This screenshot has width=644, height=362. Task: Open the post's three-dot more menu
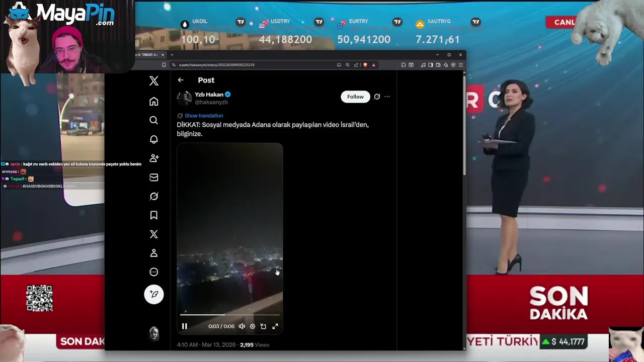(x=387, y=97)
